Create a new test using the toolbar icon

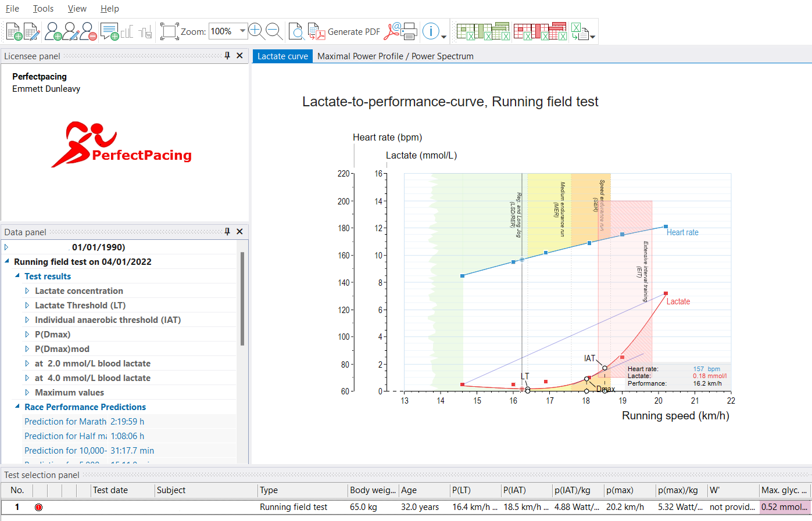coord(14,31)
